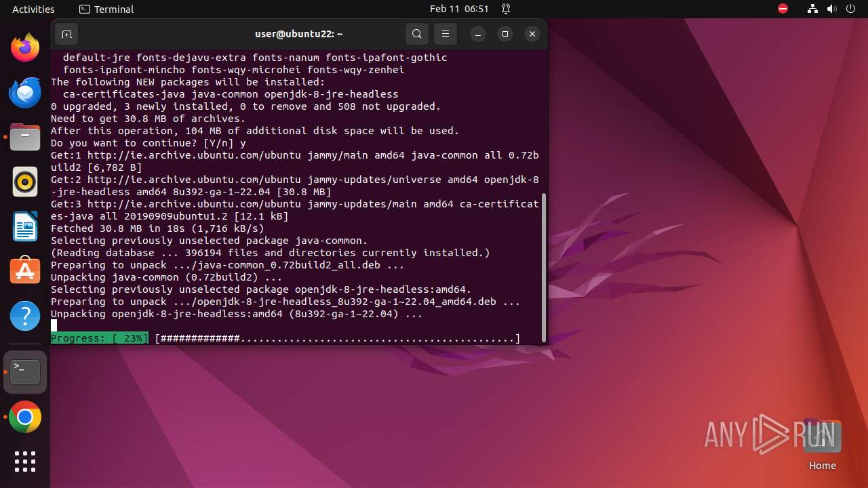
Task: Click 'Unpacking openjdk-8-jre-headless:amd64' line
Action: (x=237, y=314)
